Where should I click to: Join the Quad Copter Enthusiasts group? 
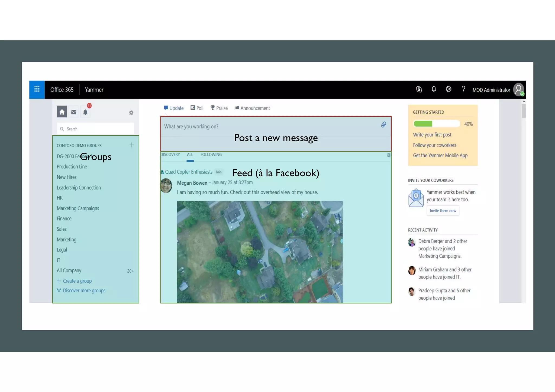click(x=219, y=172)
